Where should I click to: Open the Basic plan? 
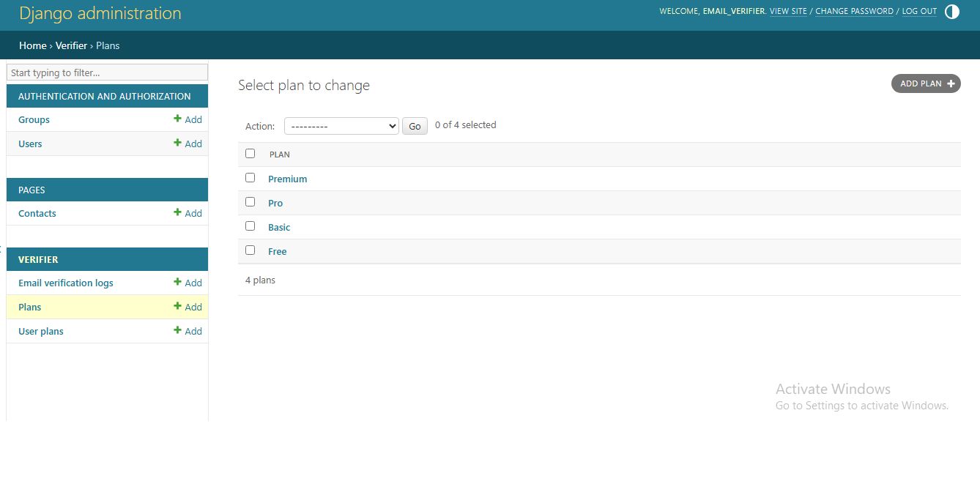pos(279,227)
